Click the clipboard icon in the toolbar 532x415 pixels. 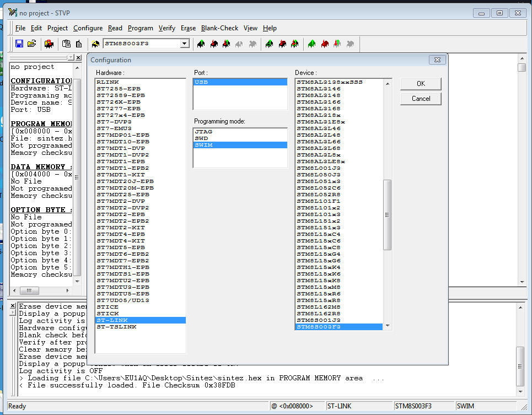[66, 44]
